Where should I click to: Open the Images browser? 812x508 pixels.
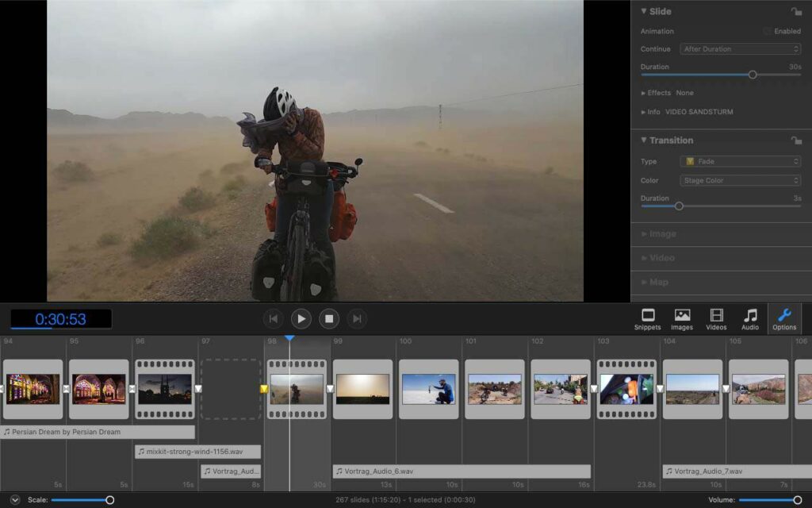click(x=681, y=319)
